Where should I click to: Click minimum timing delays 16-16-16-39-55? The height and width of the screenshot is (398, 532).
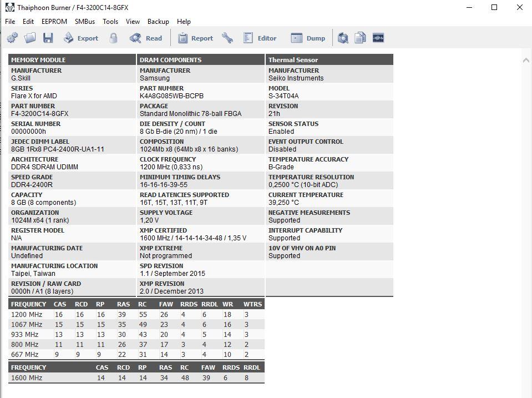point(164,185)
